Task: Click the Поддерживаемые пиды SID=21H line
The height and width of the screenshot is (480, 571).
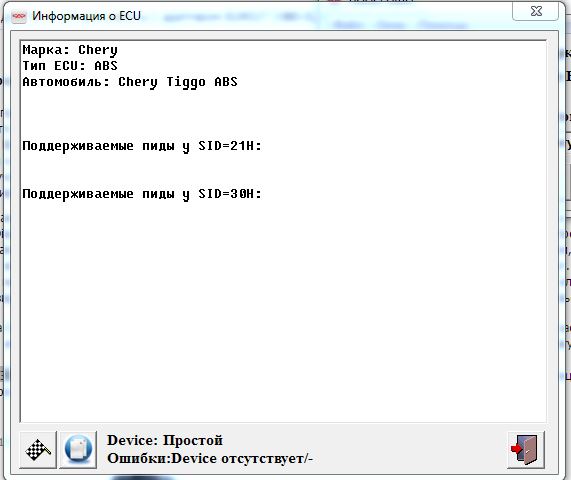Action: (x=142, y=146)
